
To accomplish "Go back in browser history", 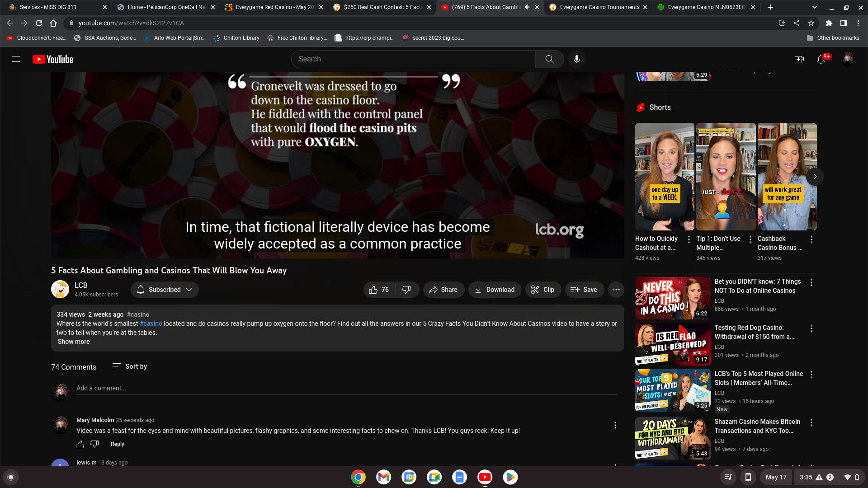I will pos(10,23).
